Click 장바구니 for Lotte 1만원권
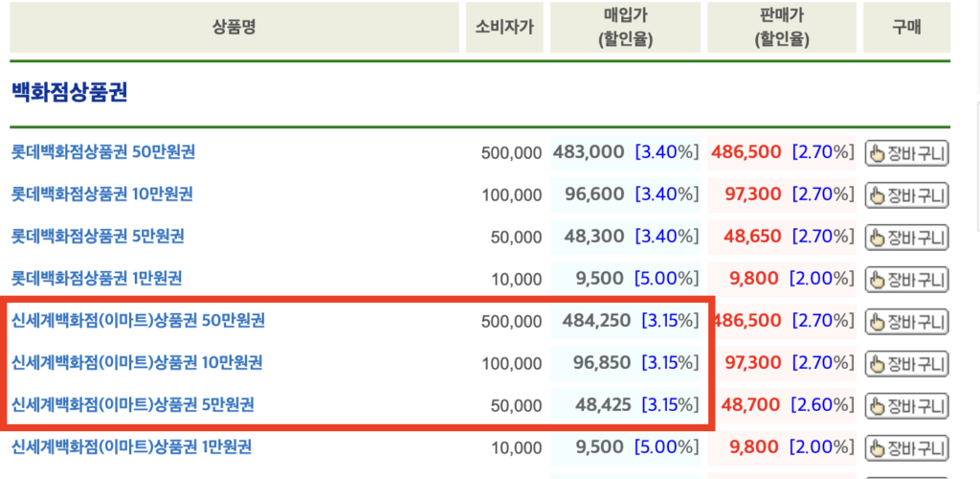 coord(906,280)
